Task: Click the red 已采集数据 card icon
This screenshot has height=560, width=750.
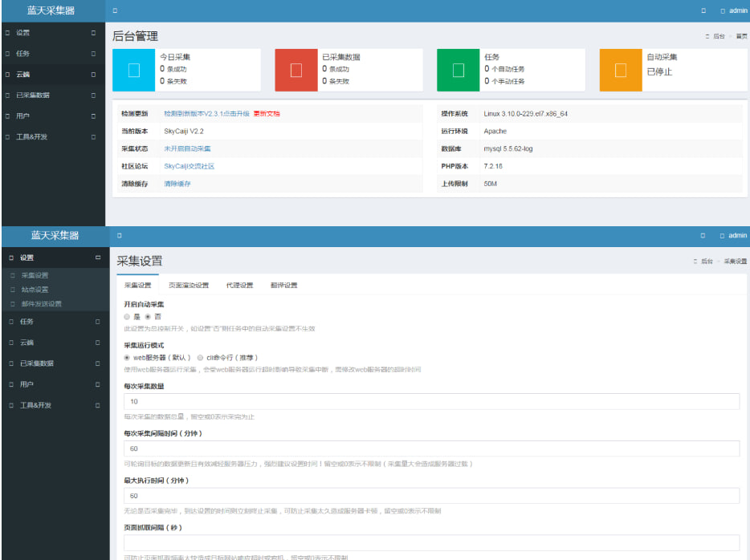Action: (296, 71)
